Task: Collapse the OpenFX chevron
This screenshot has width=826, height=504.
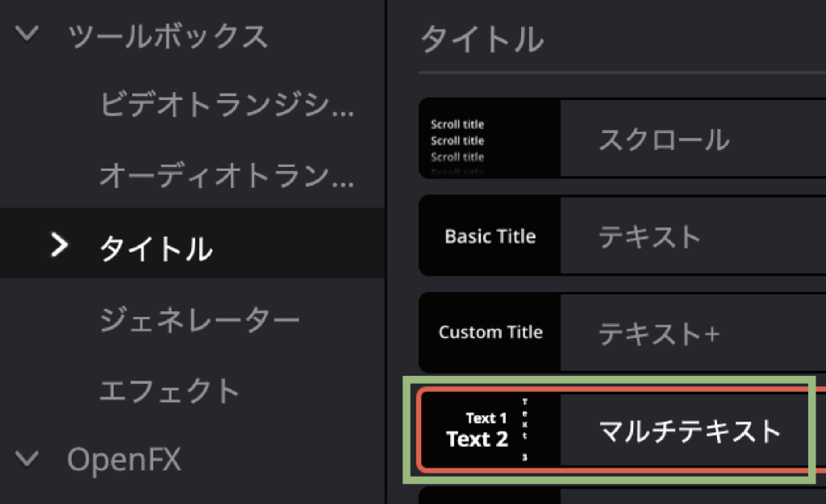Action: click(x=28, y=460)
